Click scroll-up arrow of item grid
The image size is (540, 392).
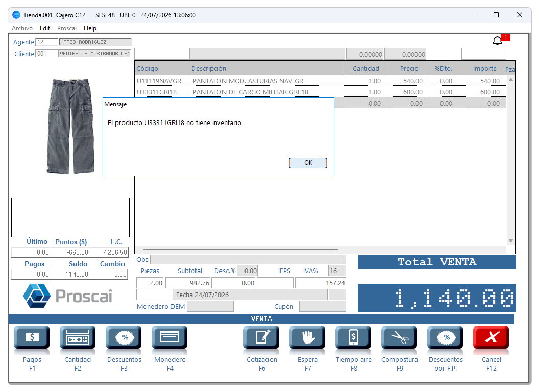click(x=511, y=80)
